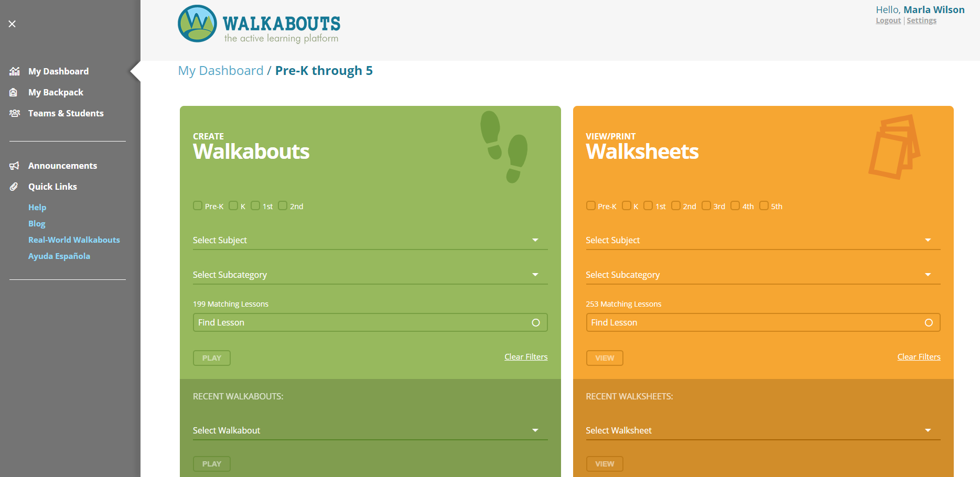Click the Walkabouts logo
Viewport: 980px width, 477px height.
point(259,24)
